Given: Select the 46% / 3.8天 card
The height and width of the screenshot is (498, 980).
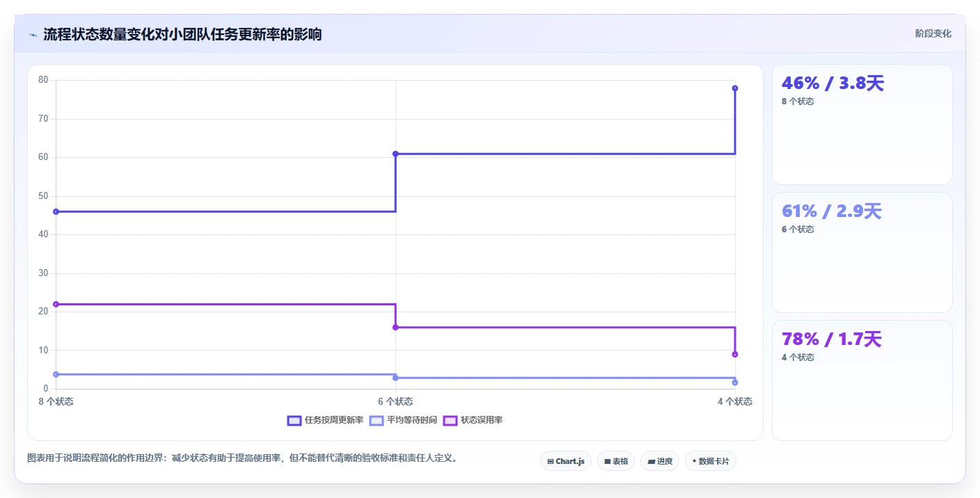Looking at the screenshot, I should (862, 124).
